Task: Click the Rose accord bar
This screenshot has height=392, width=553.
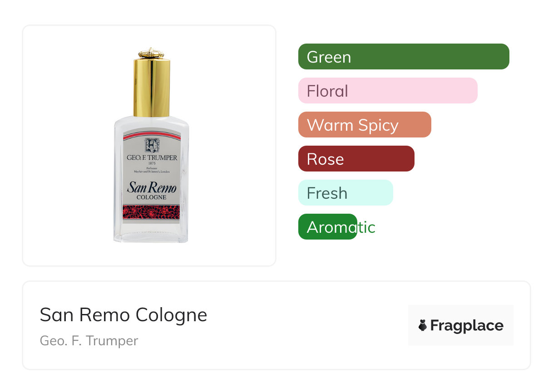Action: (356, 159)
